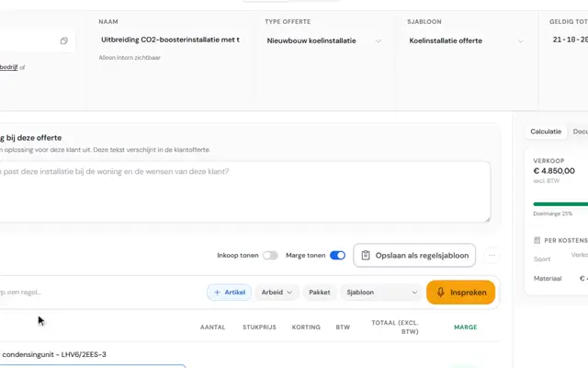
Task: Click the clipboard icon on Opslaan als regelsjabloon
Action: point(366,256)
